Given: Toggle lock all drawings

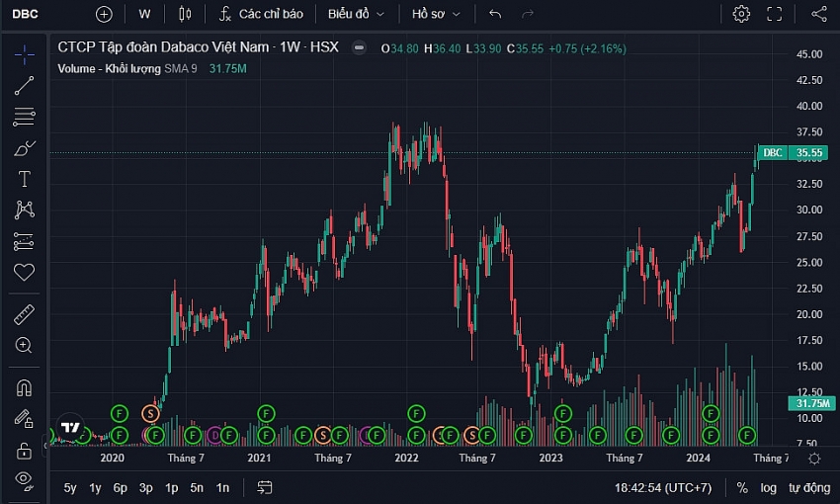Looking at the screenshot, I should pos(25,450).
